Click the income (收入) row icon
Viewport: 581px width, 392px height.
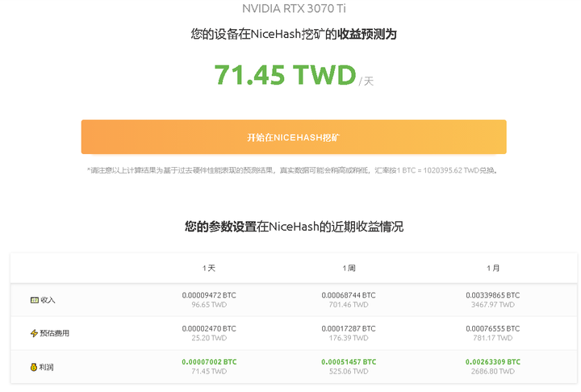35,300
